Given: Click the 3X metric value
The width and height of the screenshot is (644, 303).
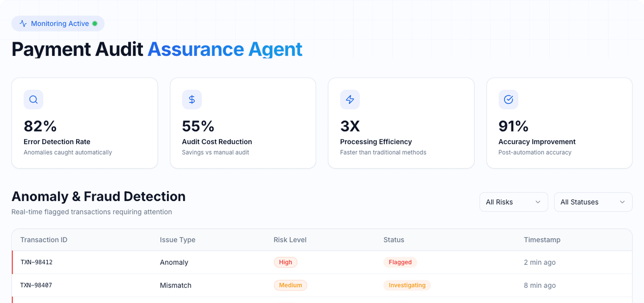Looking at the screenshot, I should 350,126.
